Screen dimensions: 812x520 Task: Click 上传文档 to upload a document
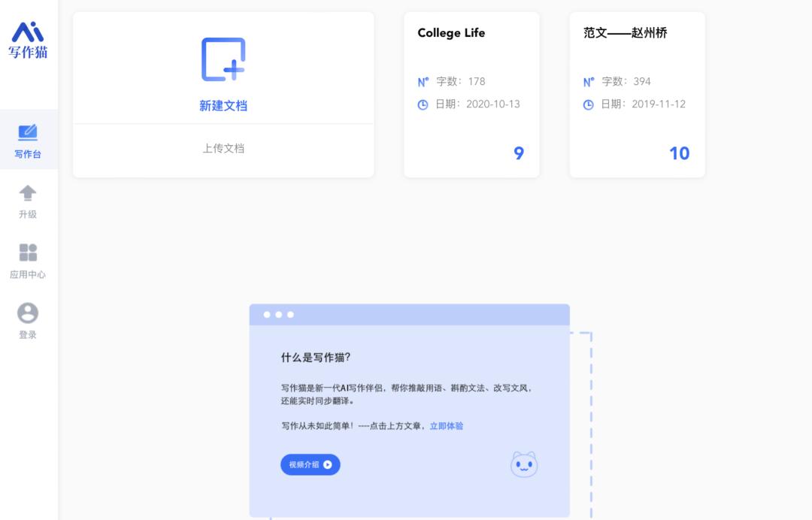pos(223,148)
